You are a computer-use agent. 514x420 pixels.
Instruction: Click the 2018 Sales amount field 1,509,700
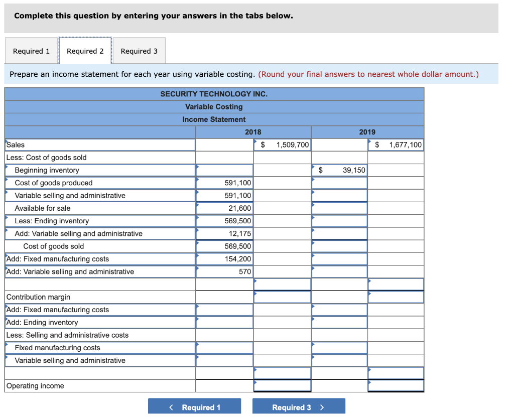coord(282,145)
